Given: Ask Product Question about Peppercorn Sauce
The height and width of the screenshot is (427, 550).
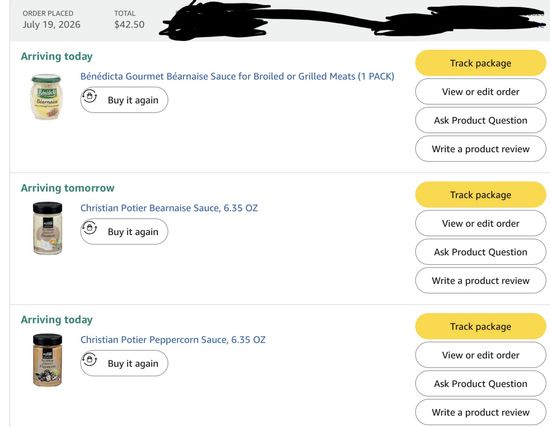Looking at the screenshot, I should pos(481,383).
